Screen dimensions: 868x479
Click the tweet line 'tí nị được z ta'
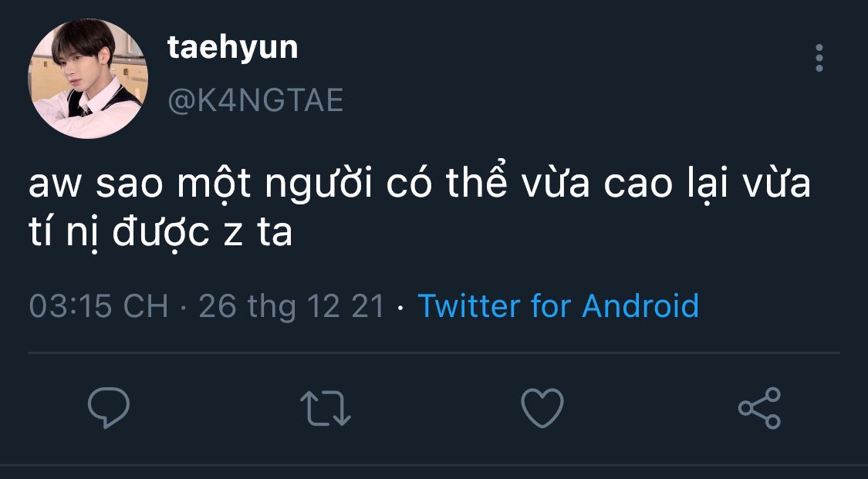(160, 233)
